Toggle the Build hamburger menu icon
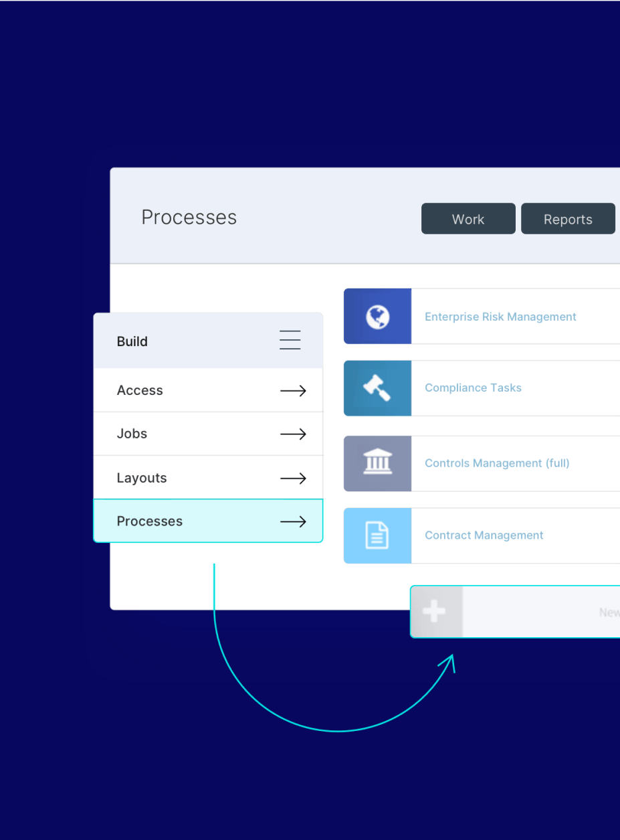 point(290,340)
